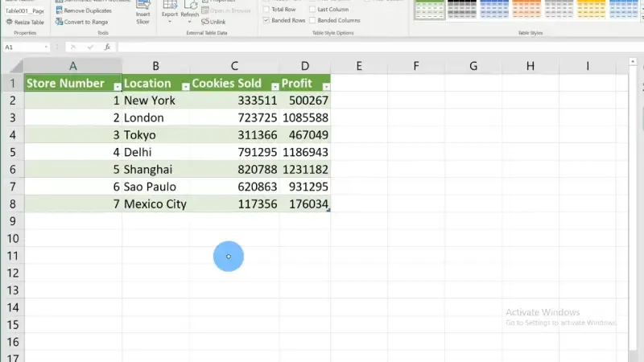Image resolution: width=644 pixels, height=362 pixels.
Task: Expand the Export dropdown arrow
Action: [170, 22]
